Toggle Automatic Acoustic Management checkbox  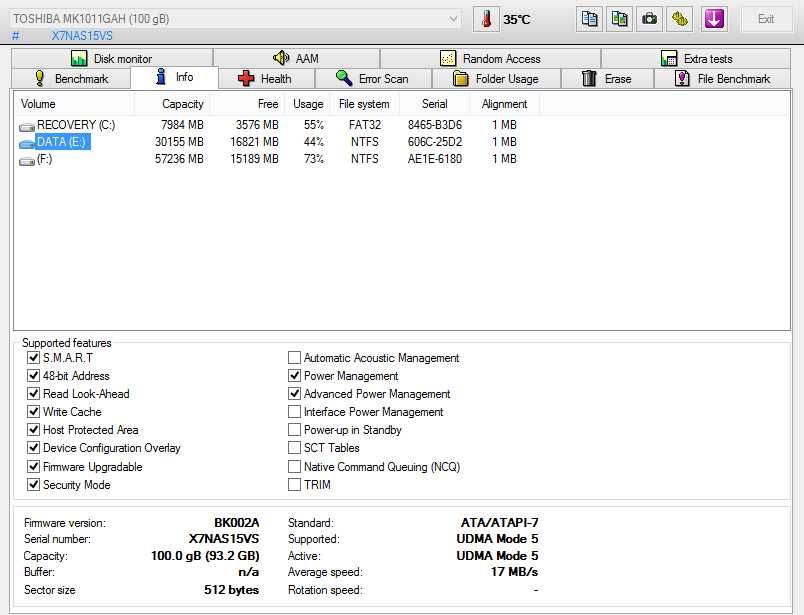tap(294, 358)
